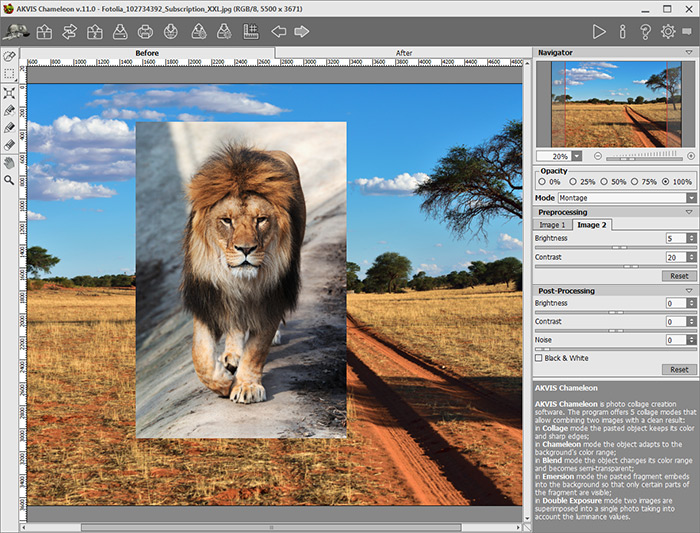Open program info with the i icon
The image size is (700, 533).
(x=622, y=32)
